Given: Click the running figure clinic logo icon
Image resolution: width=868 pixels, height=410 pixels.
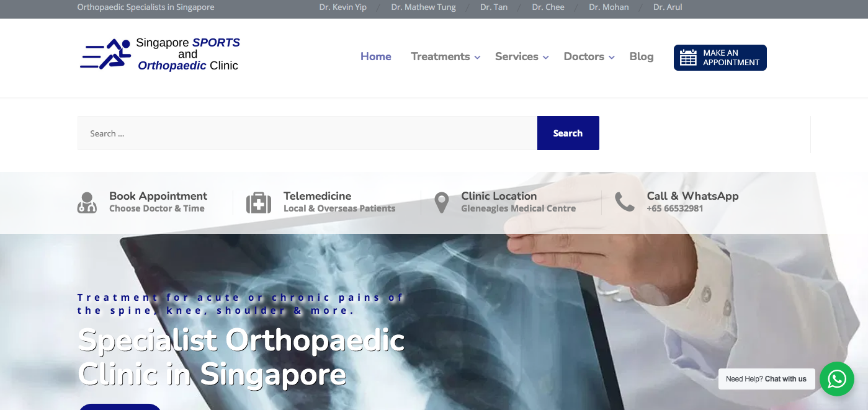Looking at the screenshot, I should coord(105,54).
